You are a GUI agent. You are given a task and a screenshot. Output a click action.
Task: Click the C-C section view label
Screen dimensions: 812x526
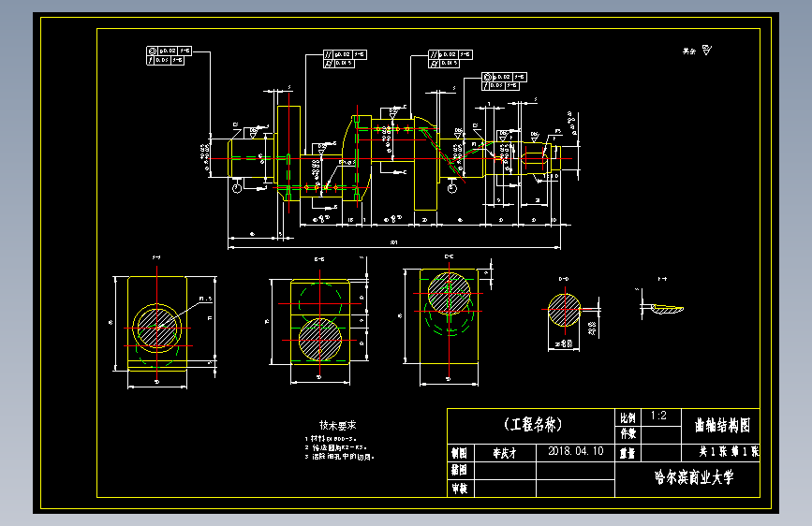[449, 256]
